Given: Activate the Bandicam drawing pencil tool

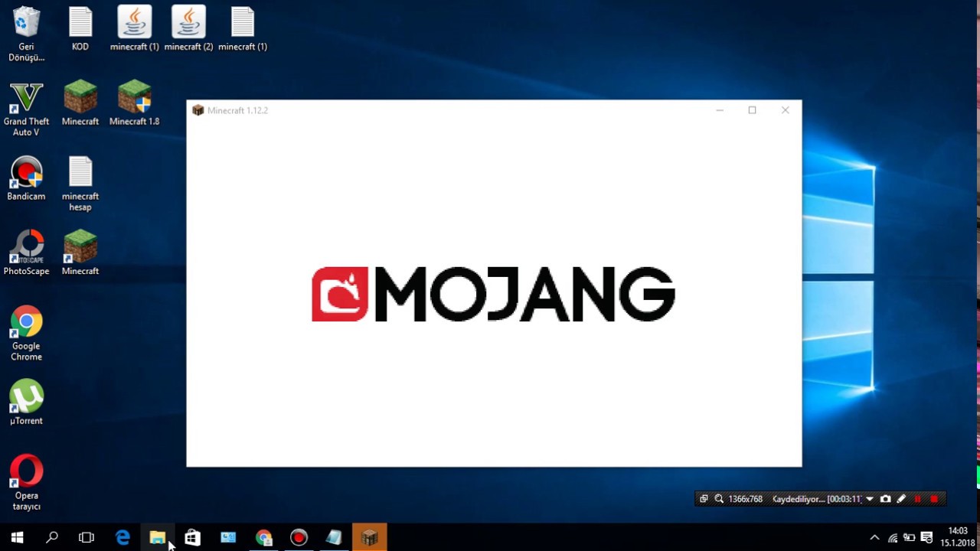Looking at the screenshot, I should [x=901, y=499].
